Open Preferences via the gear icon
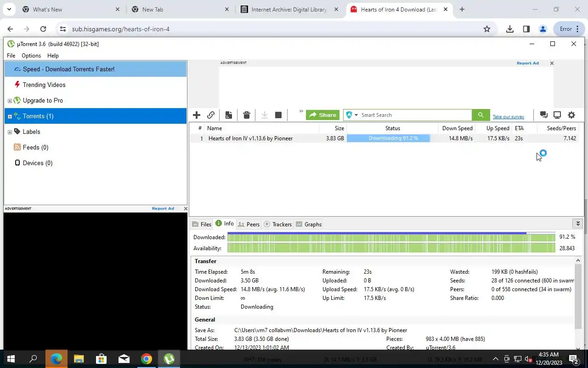 coord(571,115)
